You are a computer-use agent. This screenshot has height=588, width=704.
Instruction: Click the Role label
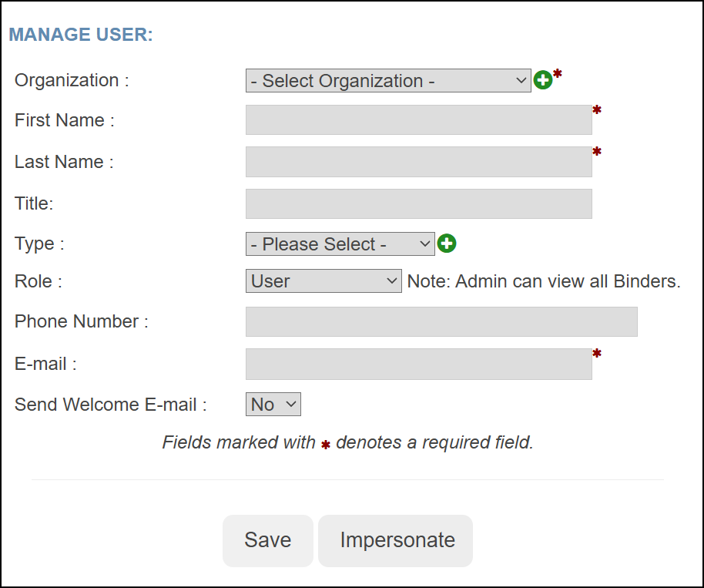click(x=39, y=281)
